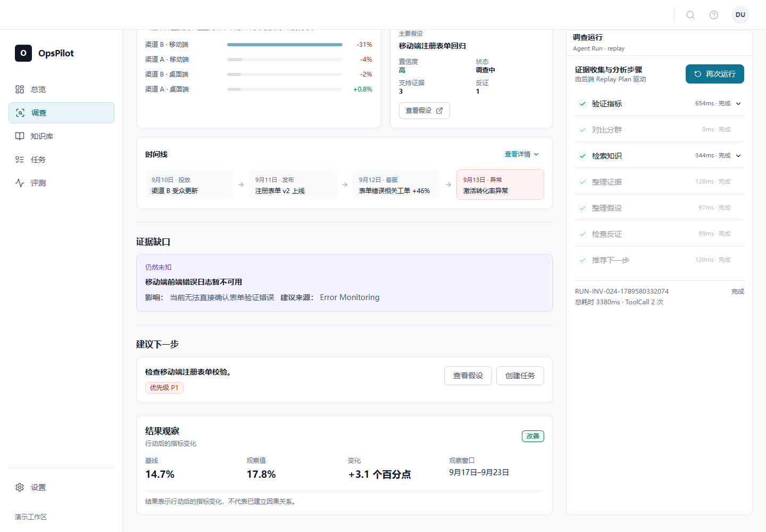Select the 9月13日 异常 timeline card
This screenshot has height=532, width=766.
tap(500, 185)
